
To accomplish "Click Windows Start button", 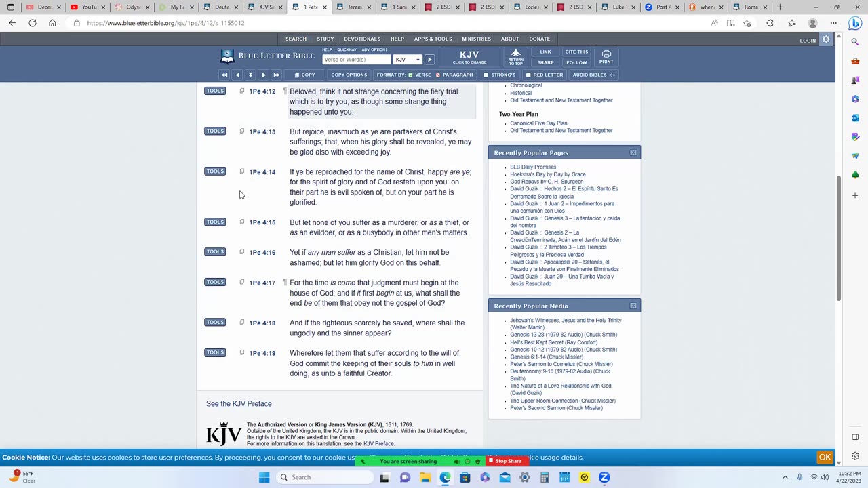I will (264, 477).
